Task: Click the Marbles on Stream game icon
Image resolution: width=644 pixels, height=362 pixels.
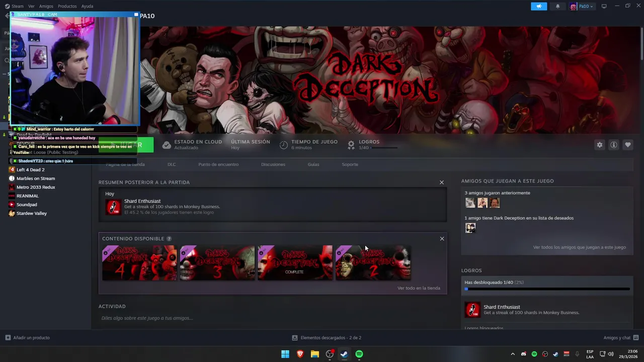Action: 12,178
